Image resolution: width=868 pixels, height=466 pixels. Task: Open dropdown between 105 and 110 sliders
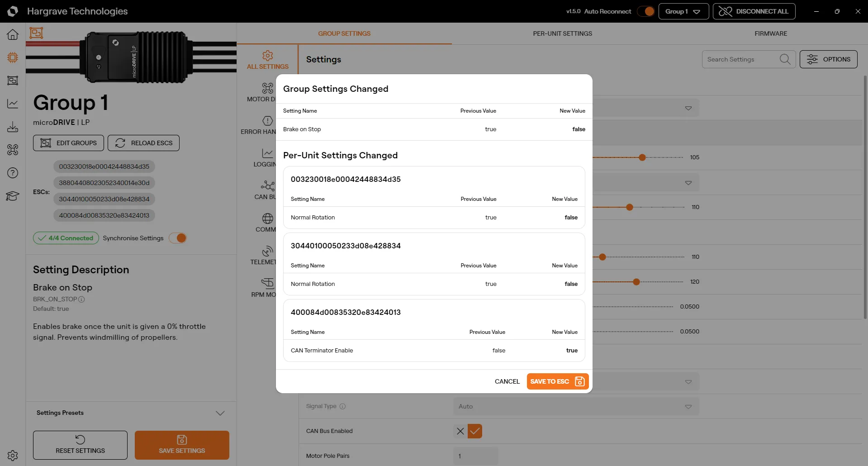point(688,183)
